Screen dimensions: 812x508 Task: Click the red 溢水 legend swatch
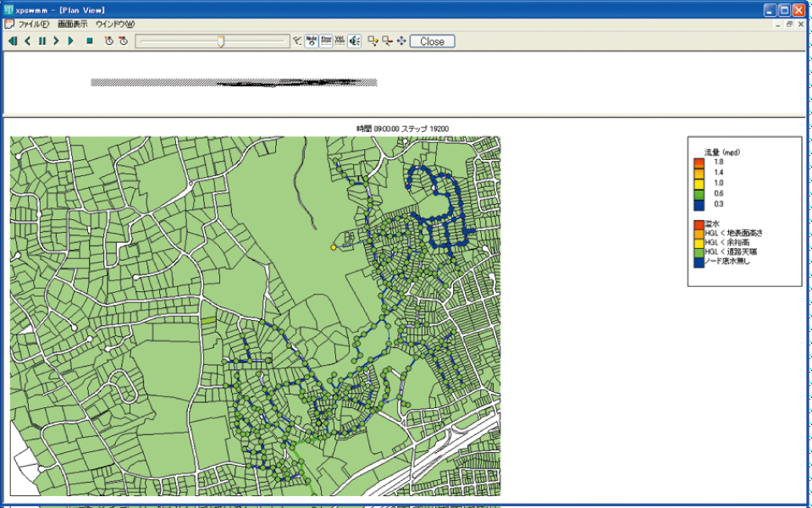(x=699, y=224)
